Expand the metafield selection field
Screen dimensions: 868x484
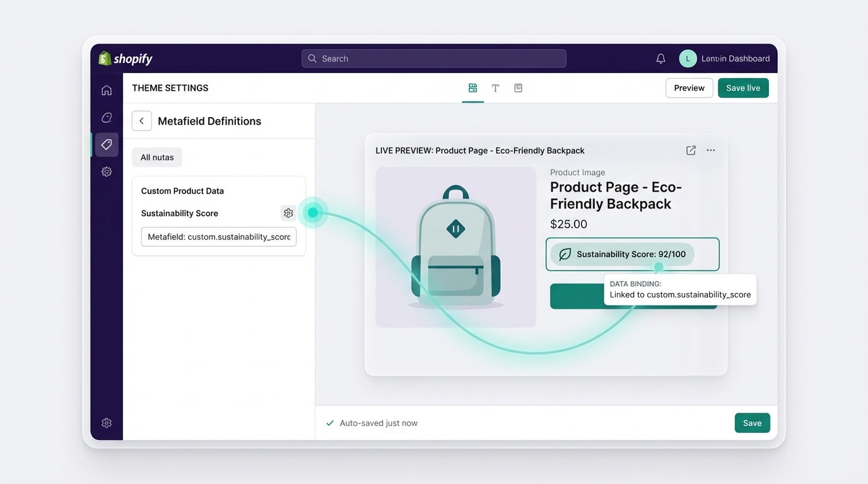point(218,237)
